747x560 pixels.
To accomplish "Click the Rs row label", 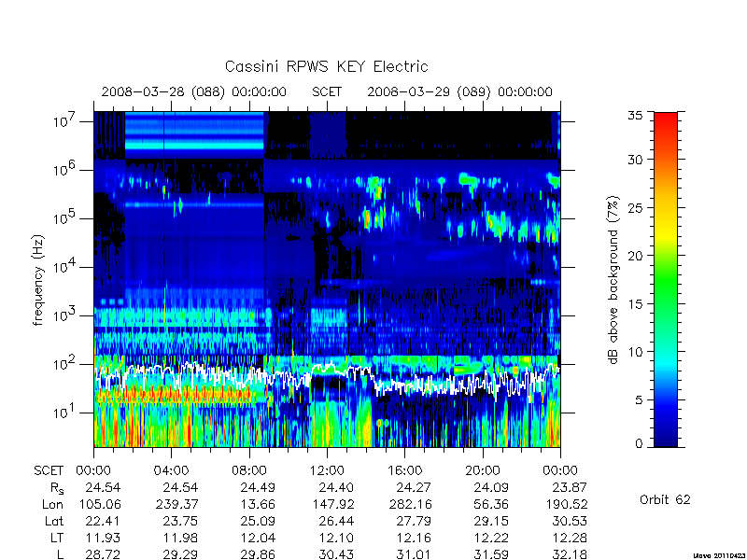I will click(x=57, y=488).
